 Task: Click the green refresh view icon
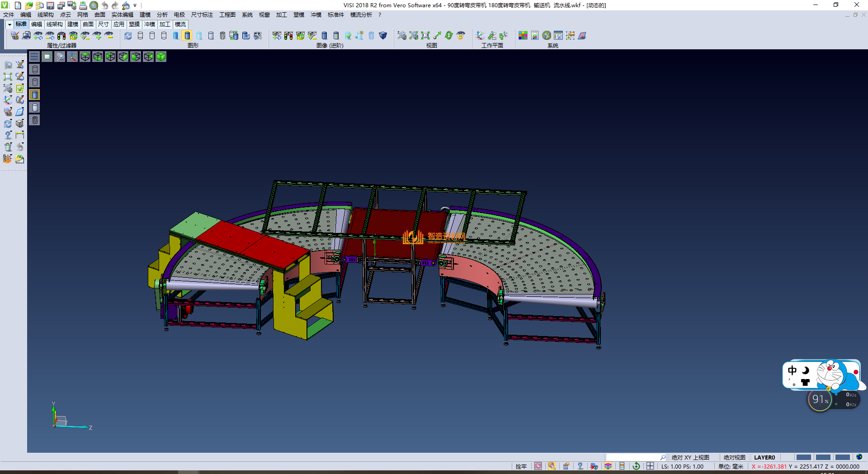tap(449, 36)
